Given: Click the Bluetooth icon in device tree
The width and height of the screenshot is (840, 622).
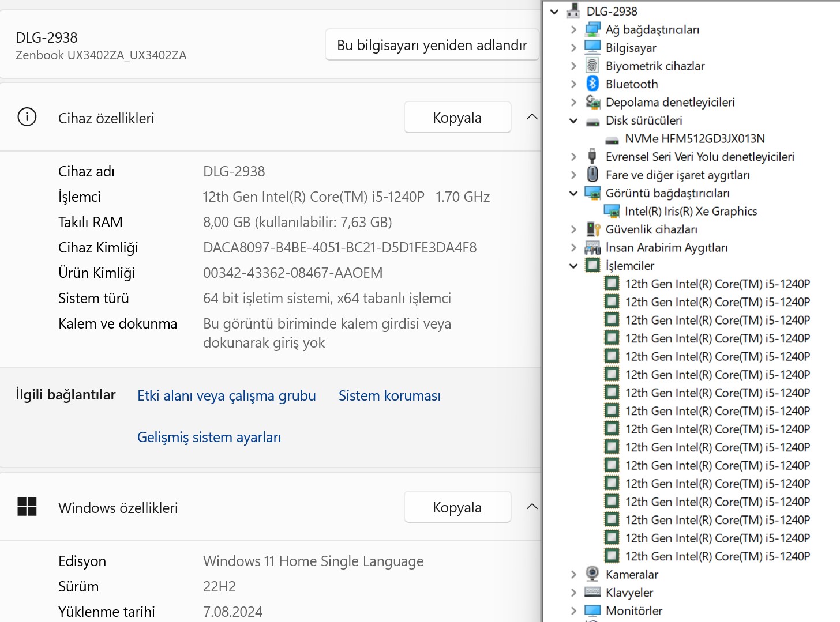Looking at the screenshot, I should (592, 84).
